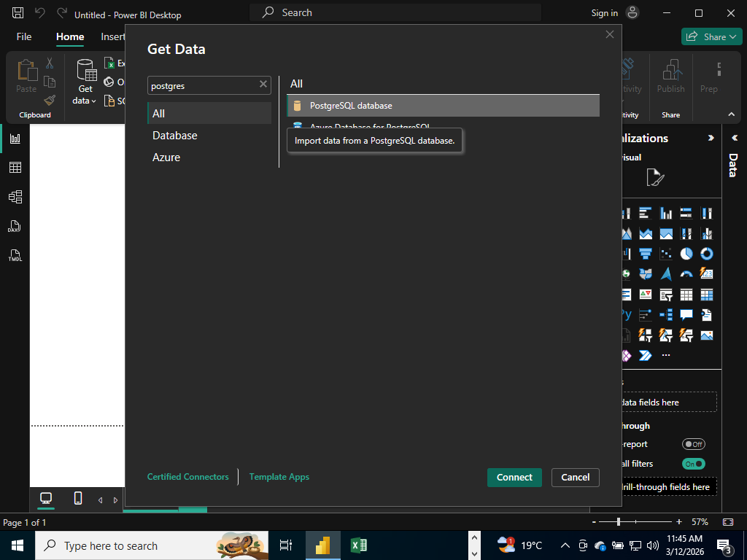The width and height of the screenshot is (747, 560).
Task: Open the Template Apps link
Action: click(x=279, y=477)
